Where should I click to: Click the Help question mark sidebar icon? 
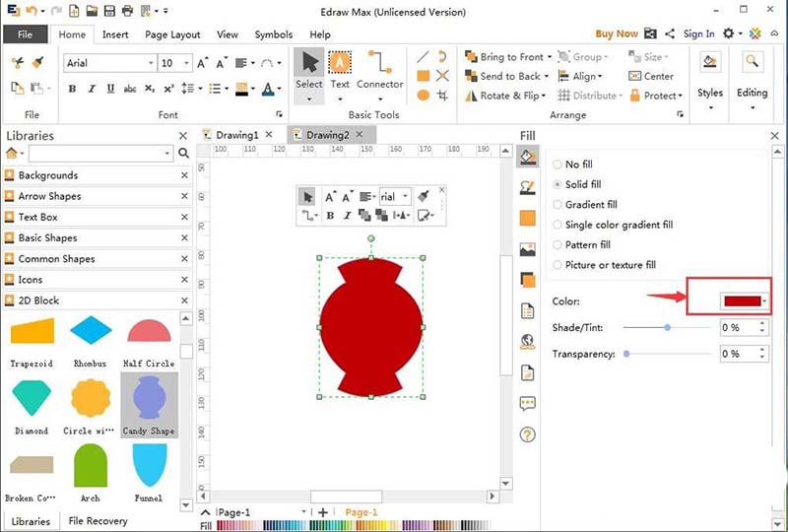click(528, 434)
